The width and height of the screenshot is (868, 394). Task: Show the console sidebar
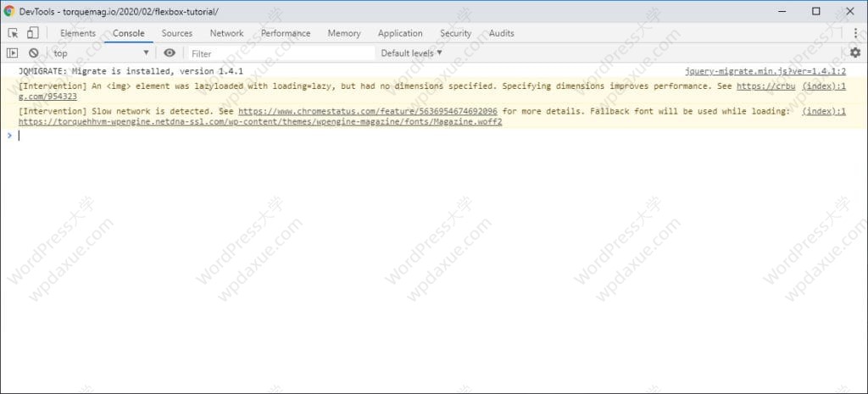click(x=12, y=53)
